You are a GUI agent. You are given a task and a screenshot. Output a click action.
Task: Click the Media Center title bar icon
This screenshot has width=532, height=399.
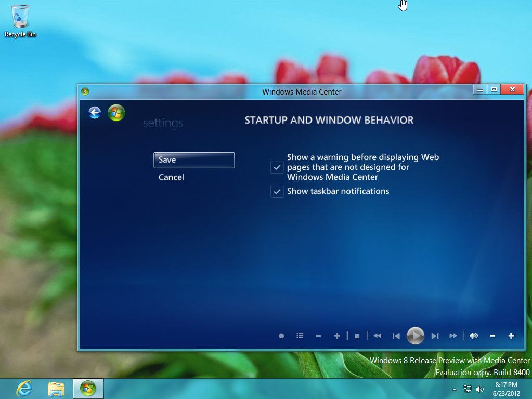coord(85,91)
